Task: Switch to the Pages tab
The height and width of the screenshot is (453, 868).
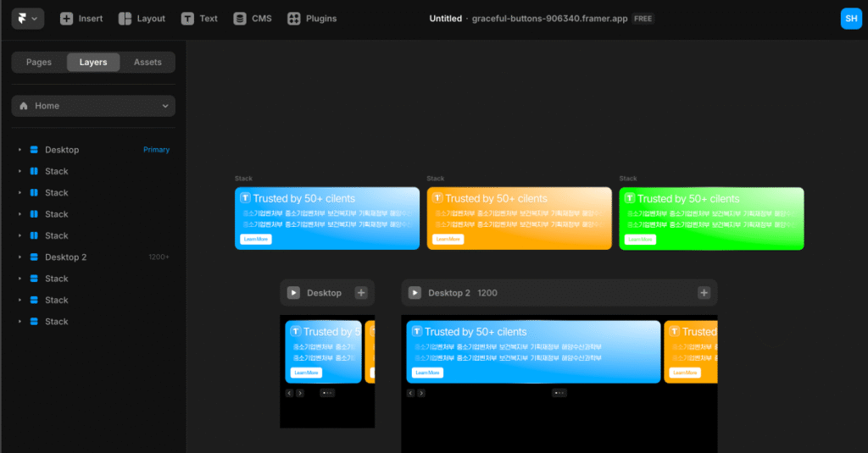Action: pos(39,62)
